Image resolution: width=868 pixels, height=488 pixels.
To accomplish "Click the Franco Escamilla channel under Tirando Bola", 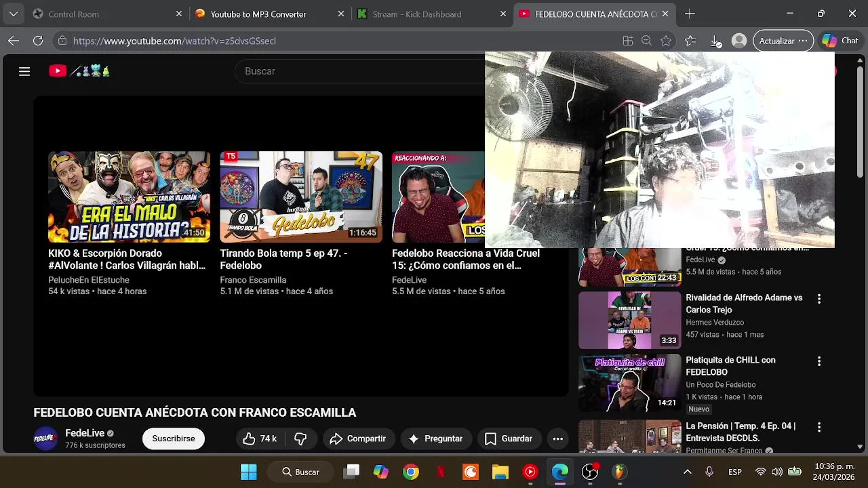I will (x=253, y=280).
